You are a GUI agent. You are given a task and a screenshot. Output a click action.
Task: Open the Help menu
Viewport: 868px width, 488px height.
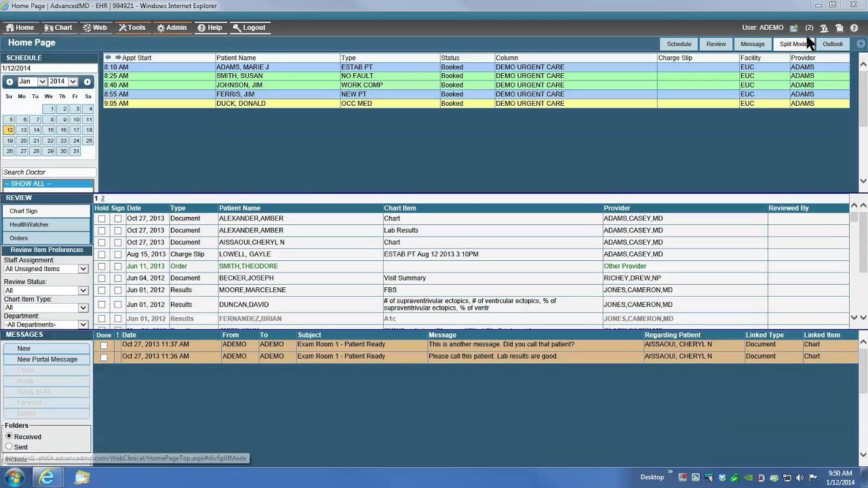[x=210, y=28]
